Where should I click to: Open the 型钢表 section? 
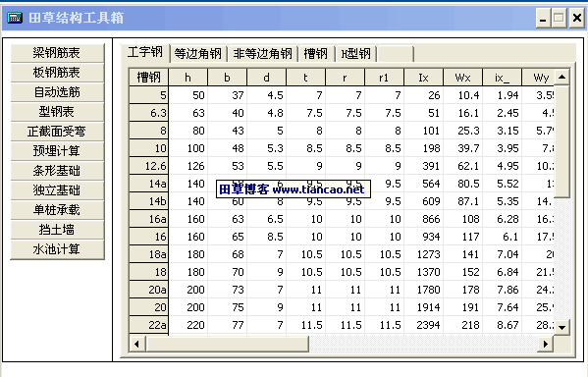[x=57, y=111]
